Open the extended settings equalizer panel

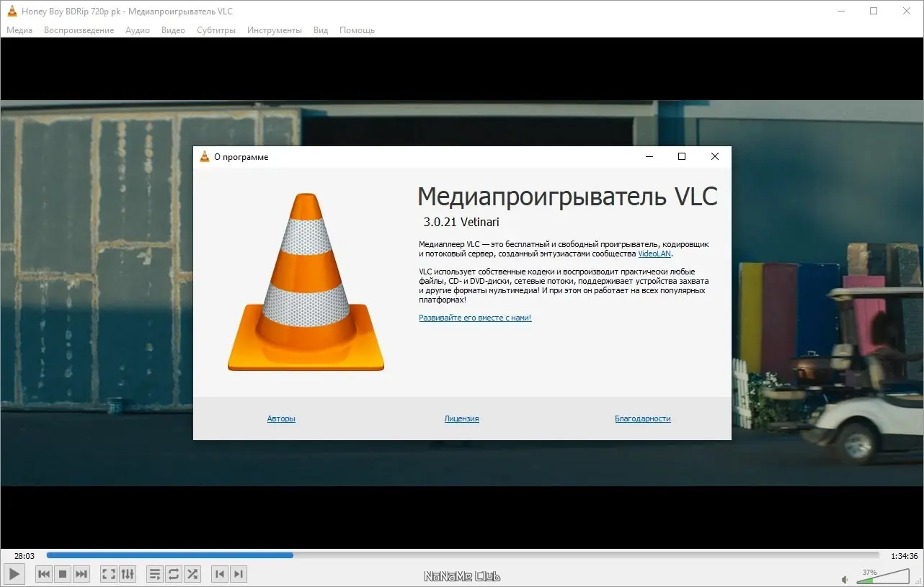pyautogui.click(x=128, y=574)
